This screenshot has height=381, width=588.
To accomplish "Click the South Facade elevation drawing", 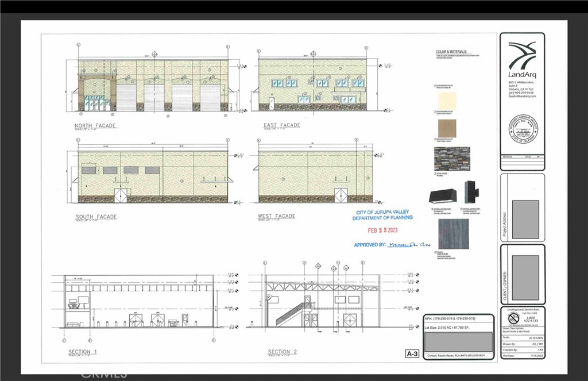I will 153,176.
